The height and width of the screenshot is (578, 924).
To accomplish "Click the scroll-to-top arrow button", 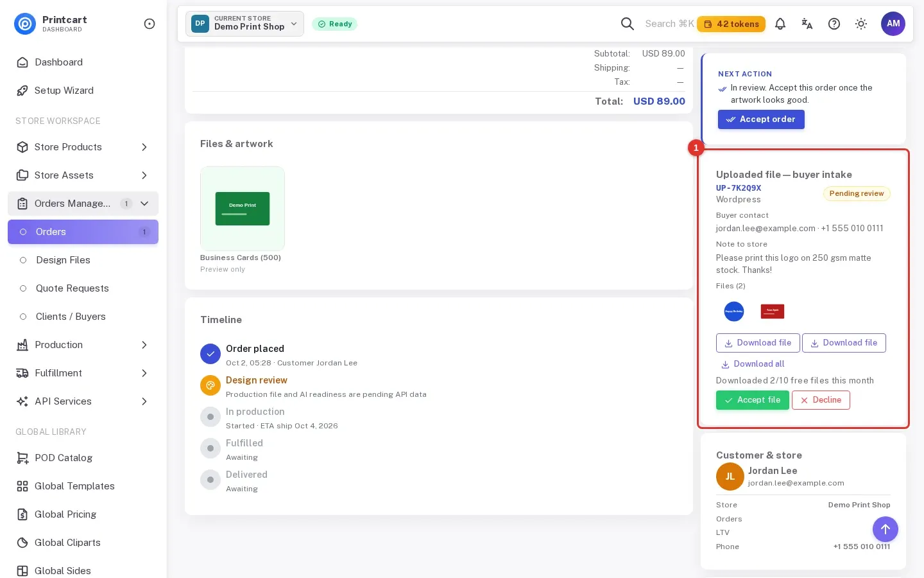I will 886,529.
